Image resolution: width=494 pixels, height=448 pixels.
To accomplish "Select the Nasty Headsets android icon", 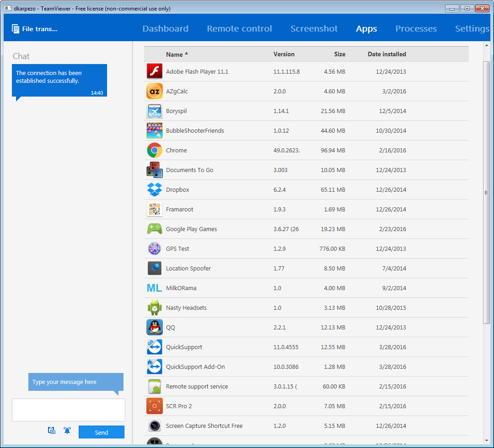I will click(155, 308).
